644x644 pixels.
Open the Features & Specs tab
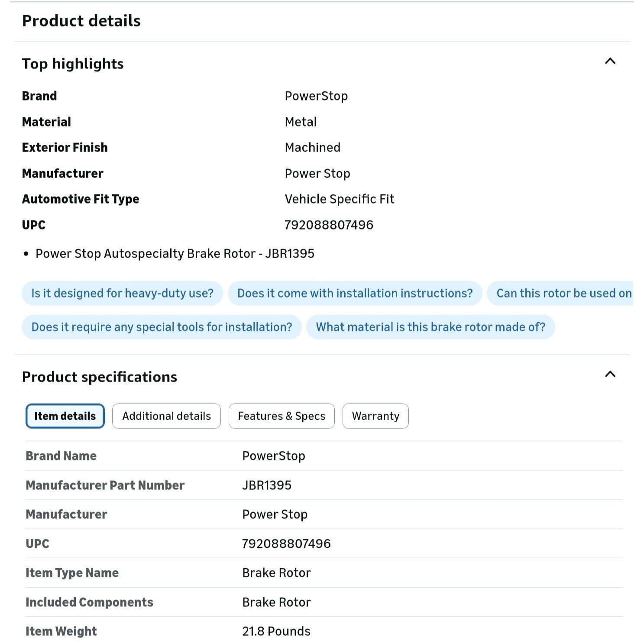click(x=282, y=416)
